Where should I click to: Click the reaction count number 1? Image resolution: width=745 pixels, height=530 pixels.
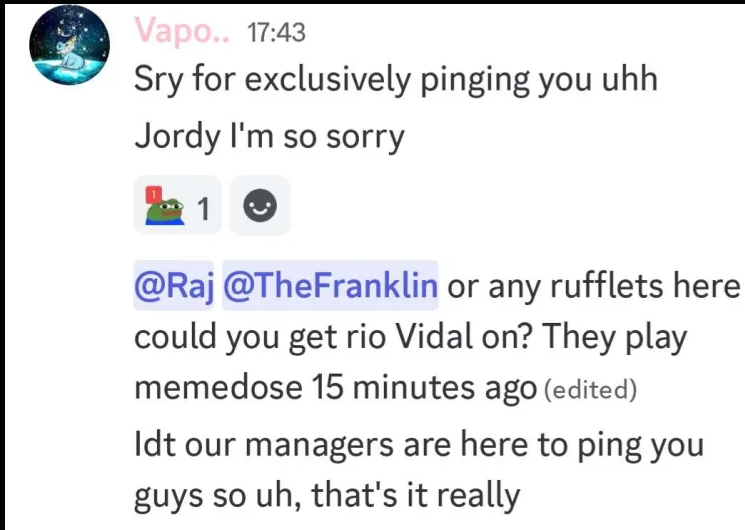click(202, 208)
